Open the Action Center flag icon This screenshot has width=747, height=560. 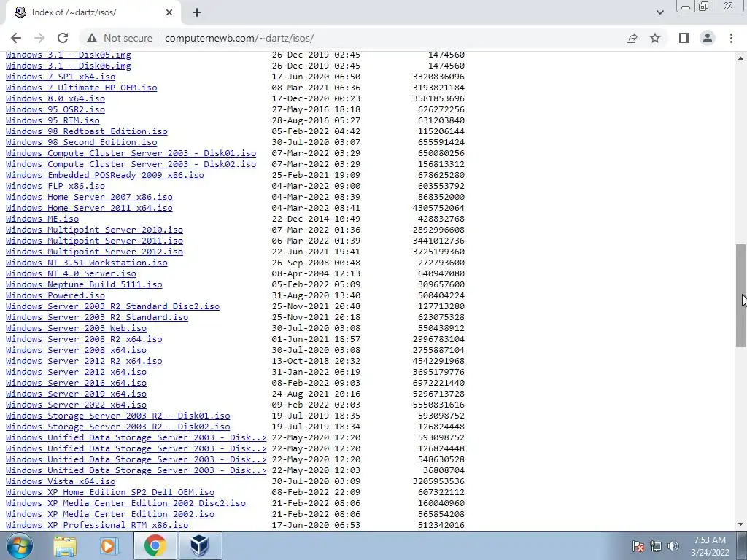[x=638, y=546]
